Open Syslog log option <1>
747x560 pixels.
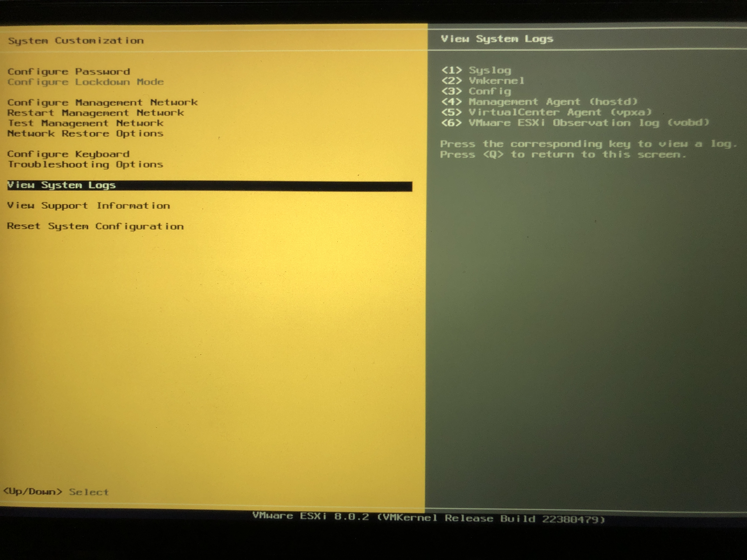476,70
